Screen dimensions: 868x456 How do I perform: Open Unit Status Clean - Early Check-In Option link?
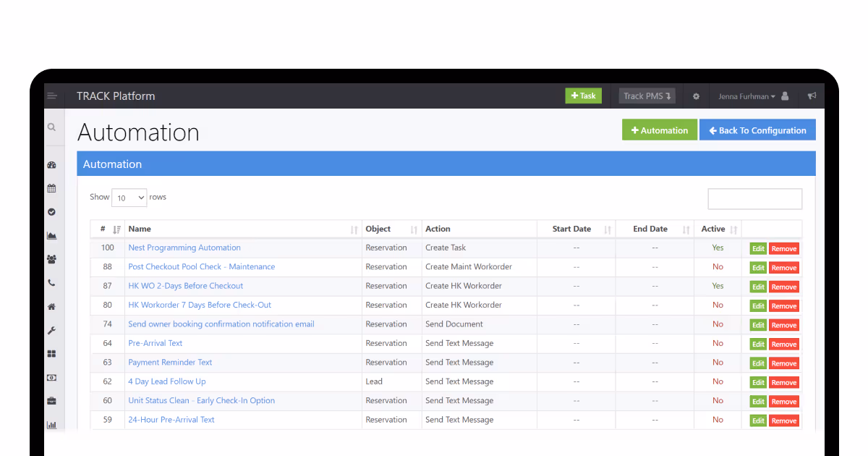(202, 400)
